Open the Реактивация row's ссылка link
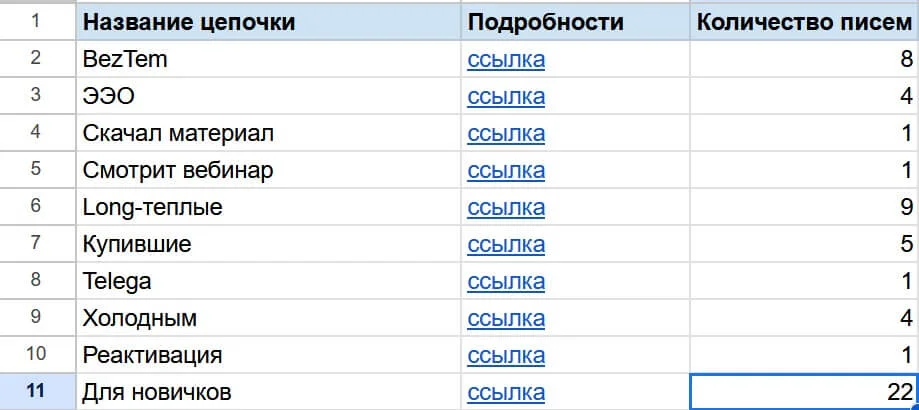 click(x=506, y=355)
